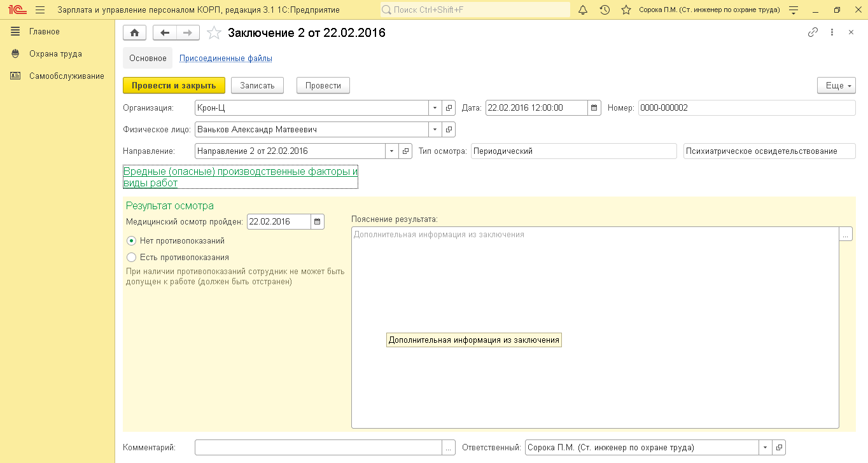This screenshot has width=868, height=463.
Task: Click the Главное section icon
Action: point(16,32)
